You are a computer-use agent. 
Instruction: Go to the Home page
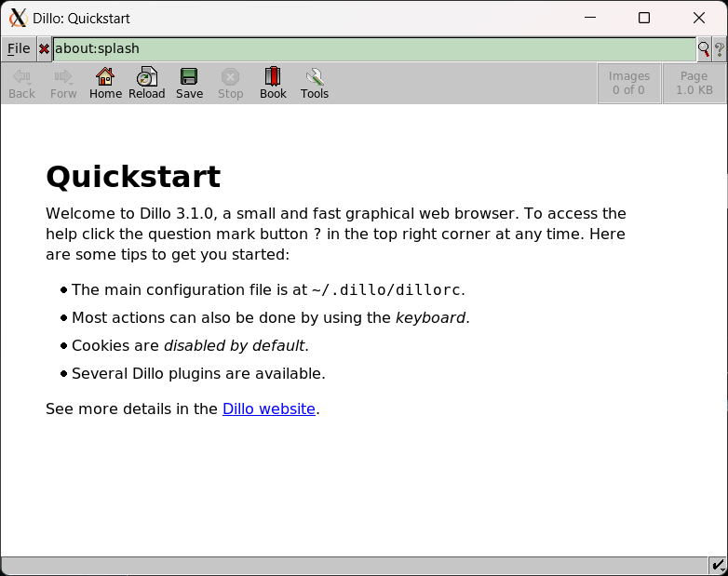pos(105,84)
